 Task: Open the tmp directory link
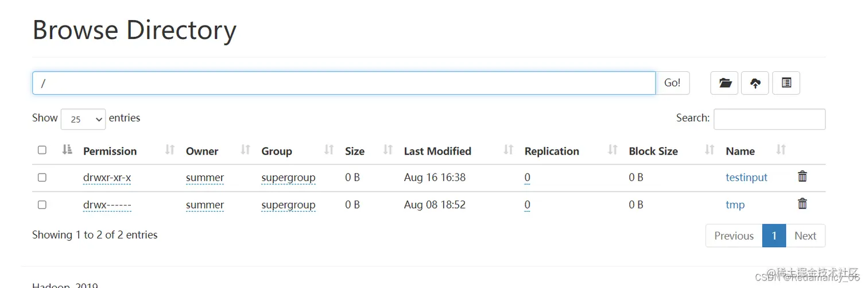(x=735, y=205)
